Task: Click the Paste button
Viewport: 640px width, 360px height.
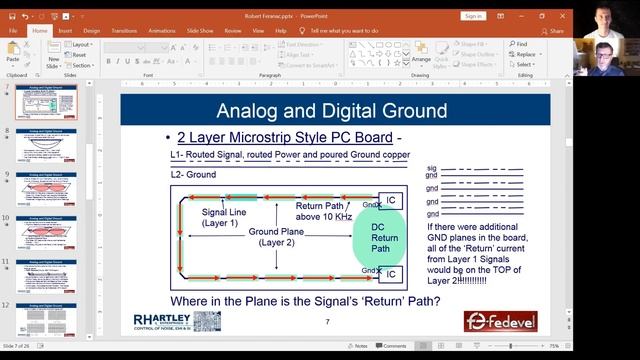Action: coord(13,54)
